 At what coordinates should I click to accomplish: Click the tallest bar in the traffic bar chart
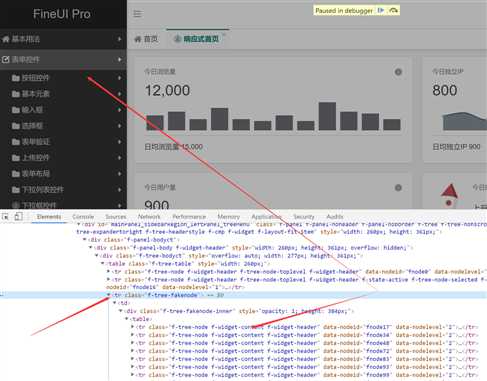point(327,116)
